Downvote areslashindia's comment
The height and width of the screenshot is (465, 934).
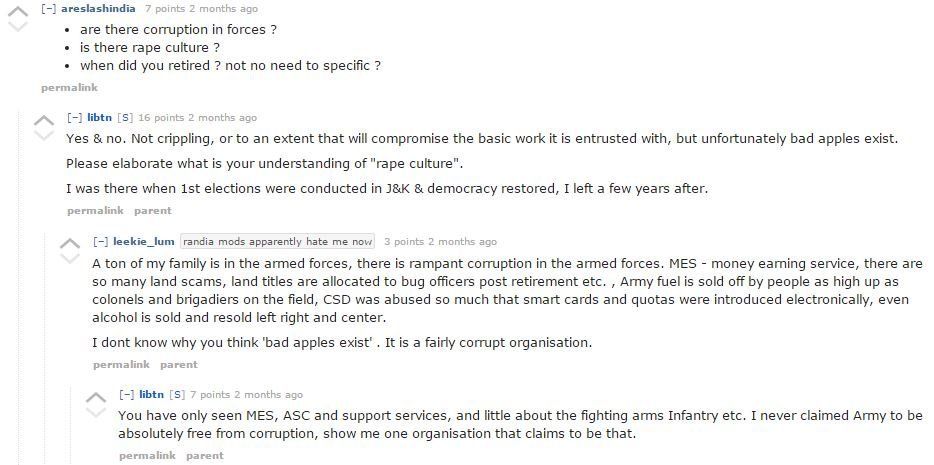[x=18, y=26]
